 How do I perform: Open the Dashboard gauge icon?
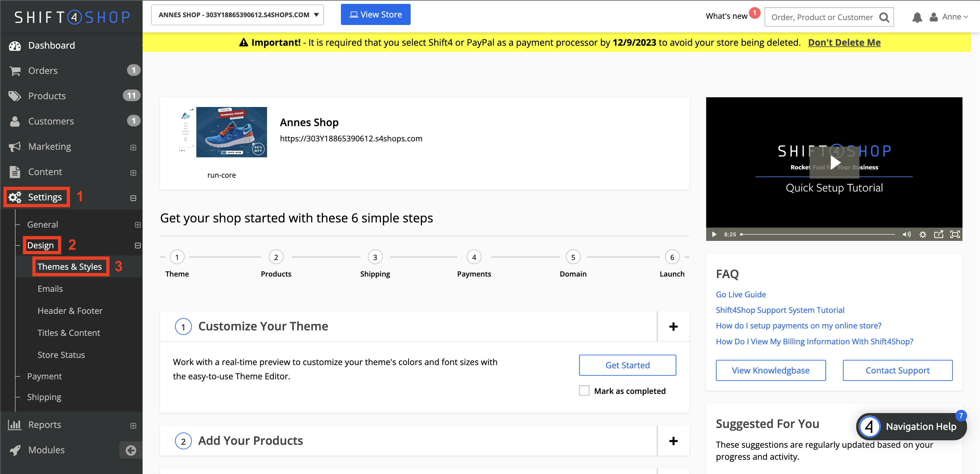tap(15, 46)
